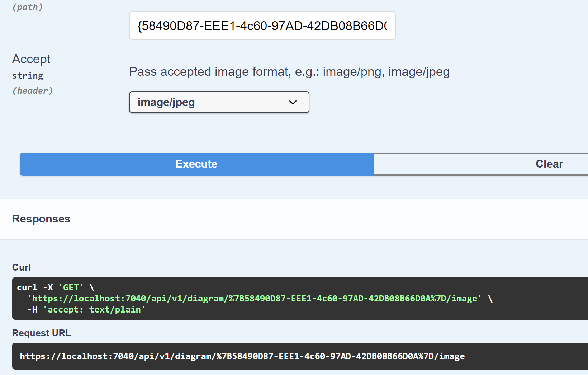Click the (header) location label
The image size is (588, 375).
[33, 91]
